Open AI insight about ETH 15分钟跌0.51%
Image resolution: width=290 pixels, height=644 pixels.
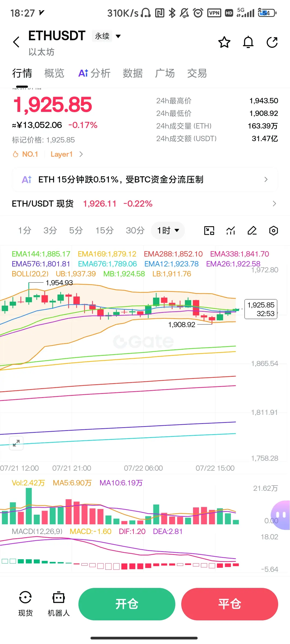click(145, 180)
